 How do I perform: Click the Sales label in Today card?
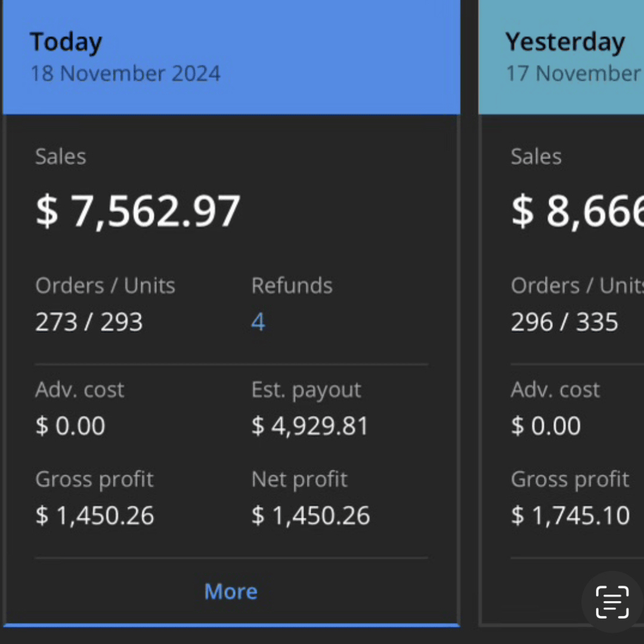(x=60, y=156)
